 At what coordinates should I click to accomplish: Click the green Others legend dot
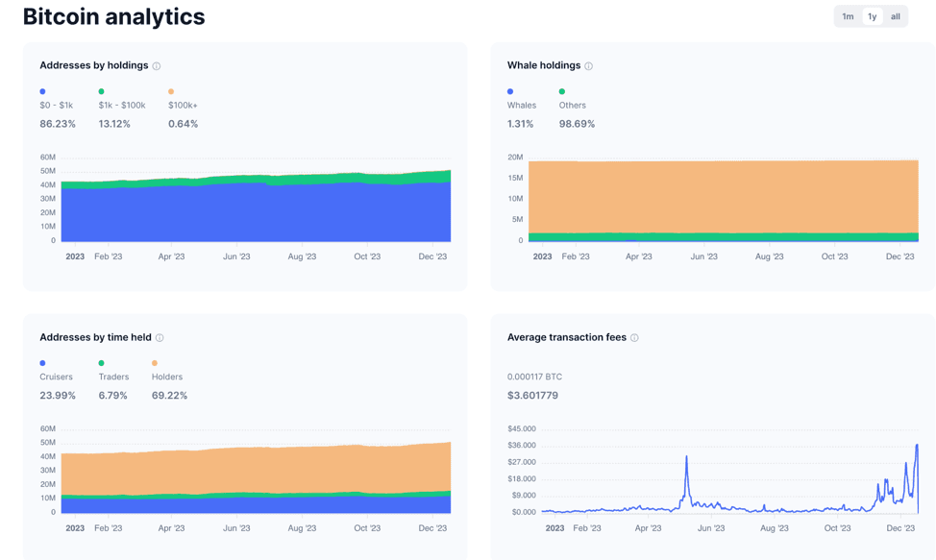point(562,91)
